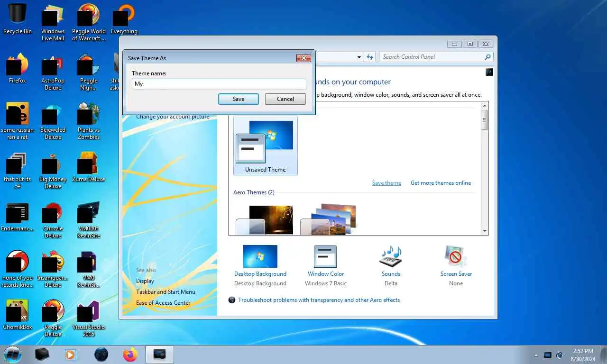Select the Peggle Nights desktop icon
607x364 pixels.
pyautogui.click(x=89, y=72)
